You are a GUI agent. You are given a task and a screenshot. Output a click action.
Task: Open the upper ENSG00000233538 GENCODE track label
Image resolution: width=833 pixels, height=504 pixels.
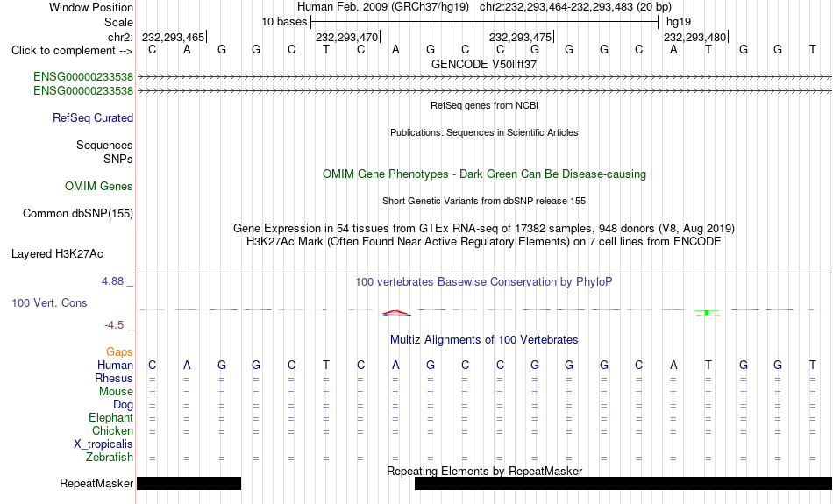pyautogui.click(x=83, y=77)
